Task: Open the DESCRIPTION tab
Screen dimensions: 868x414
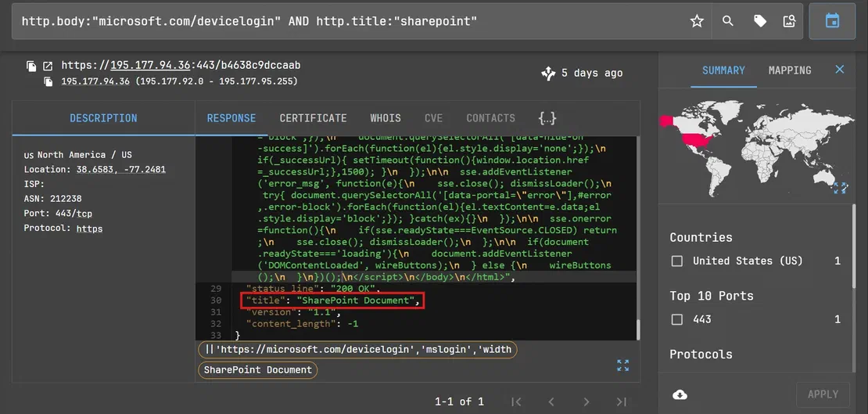Action: coord(103,118)
